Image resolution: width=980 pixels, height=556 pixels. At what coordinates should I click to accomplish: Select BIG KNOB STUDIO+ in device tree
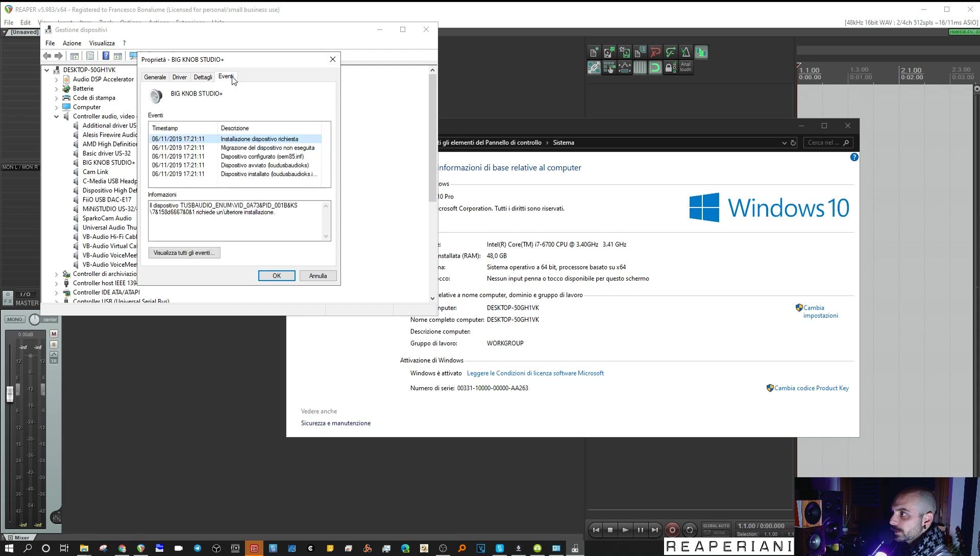click(109, 163)
